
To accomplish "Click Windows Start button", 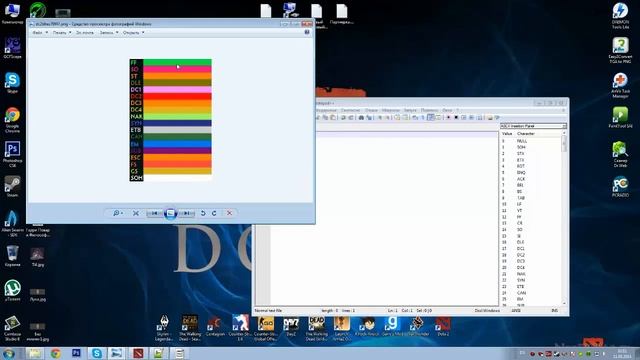I will (x=9, y=353).
